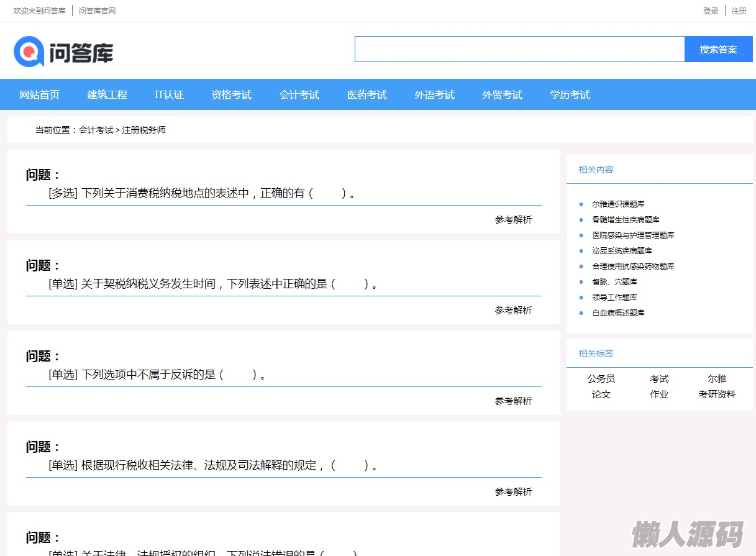The width and height of the screenshot is (756, 556).
Task: Navigate to 医药考试 section
Action: click(367, 95)
